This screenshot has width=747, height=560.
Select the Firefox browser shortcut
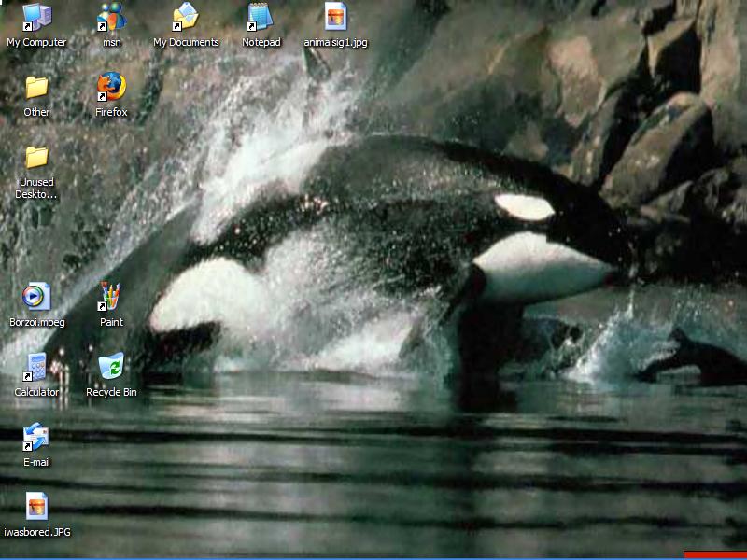111,87
